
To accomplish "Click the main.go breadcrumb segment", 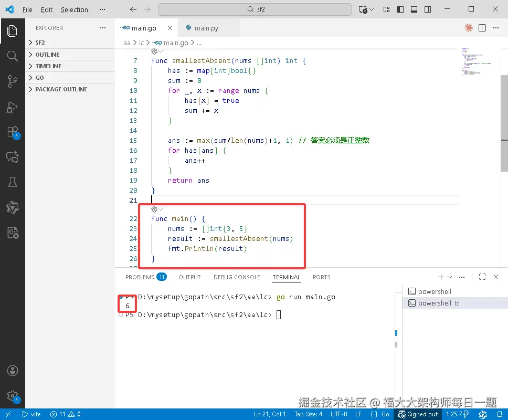I will point(176,43).
